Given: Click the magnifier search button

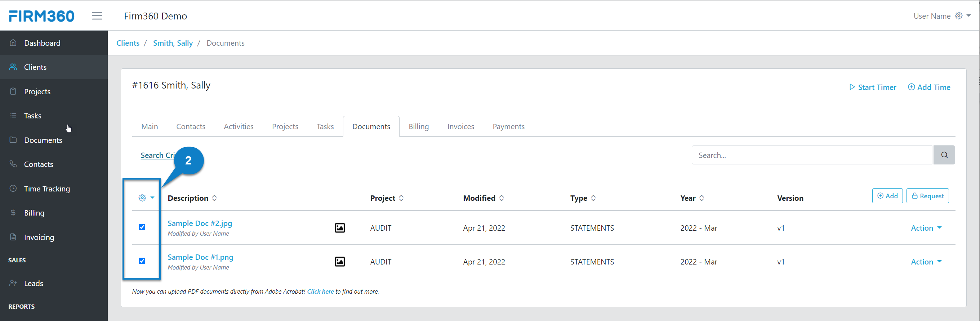Looking at the screenshot, I should click(944, 155).
